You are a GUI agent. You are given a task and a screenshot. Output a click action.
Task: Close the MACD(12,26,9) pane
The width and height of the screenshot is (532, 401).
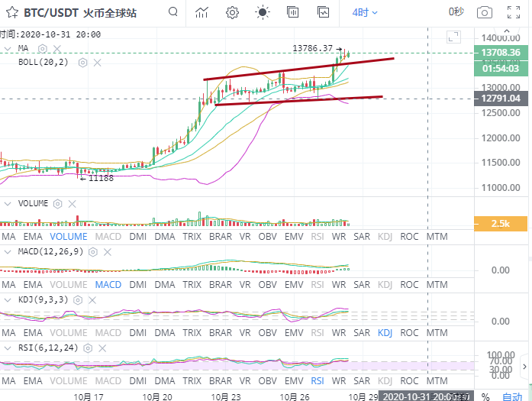click(x=107, y=252)
